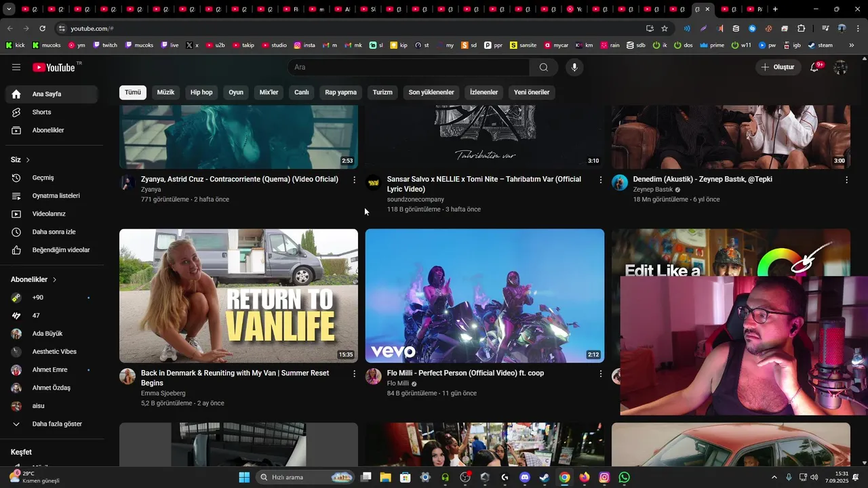The height and width of the screenshot is (488, 868).
Task: Open the twitch bookmark
Action: point(105,45)
